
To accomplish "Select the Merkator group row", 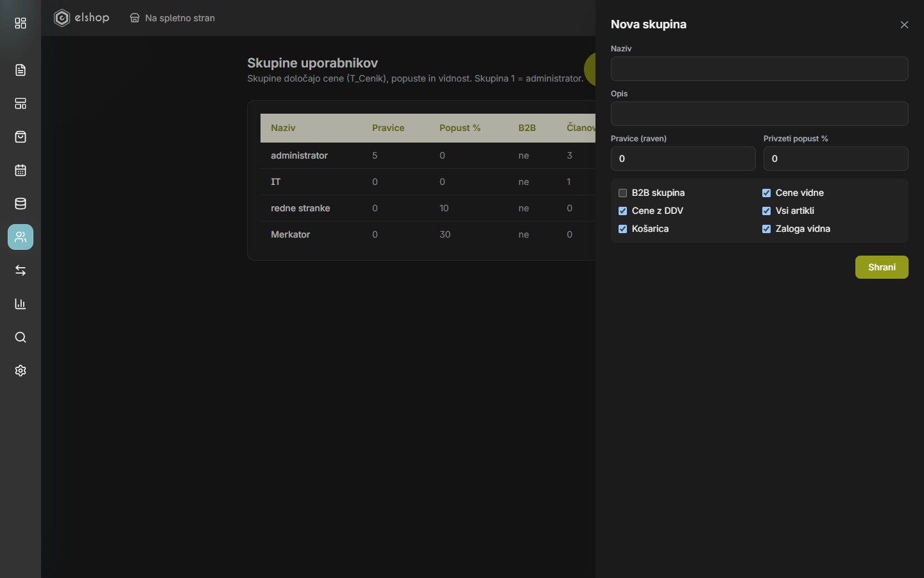I will pyautogui.click(x=428, y=234).
